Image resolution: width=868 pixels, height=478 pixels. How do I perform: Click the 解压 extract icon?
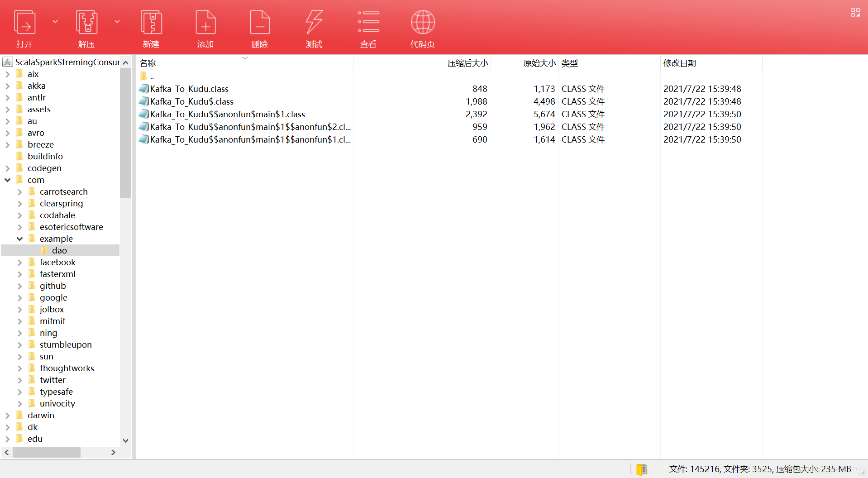(x=86, y=23)
